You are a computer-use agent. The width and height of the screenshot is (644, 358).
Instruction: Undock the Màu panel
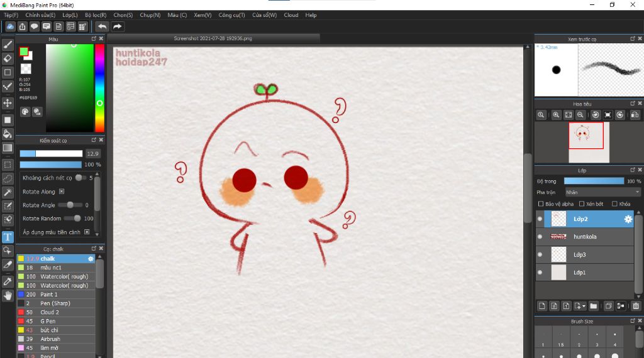coord(94,38)
